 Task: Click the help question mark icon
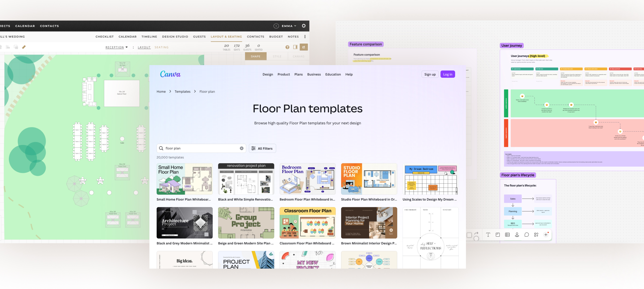coord(287,47)
